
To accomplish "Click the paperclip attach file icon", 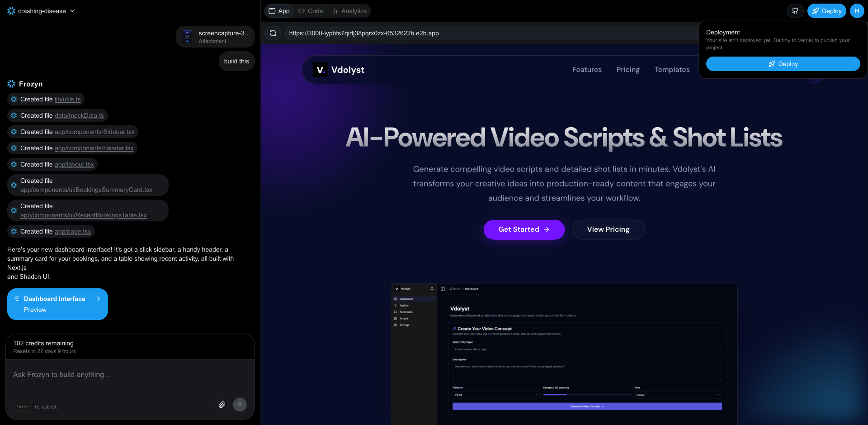I will tap(222, 405).
